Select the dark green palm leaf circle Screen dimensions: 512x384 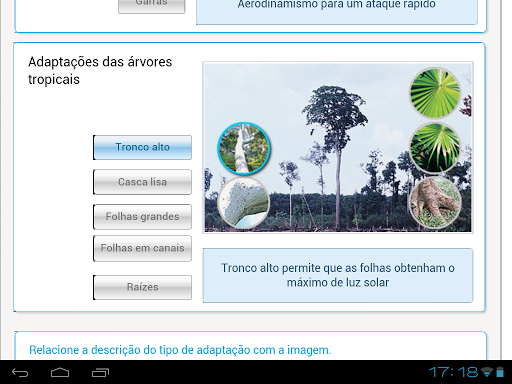(x=435, y=148)
